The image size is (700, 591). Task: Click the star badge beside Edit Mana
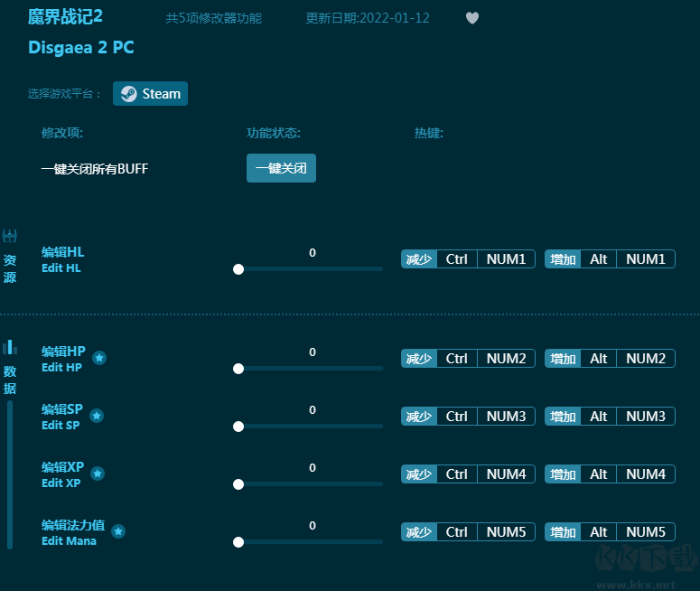click(x=118, y=531)
